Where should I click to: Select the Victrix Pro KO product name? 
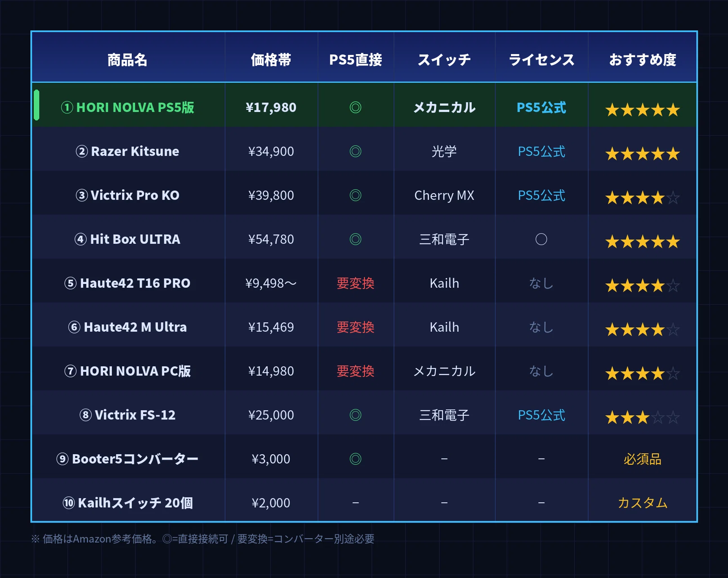pos(128,195)
